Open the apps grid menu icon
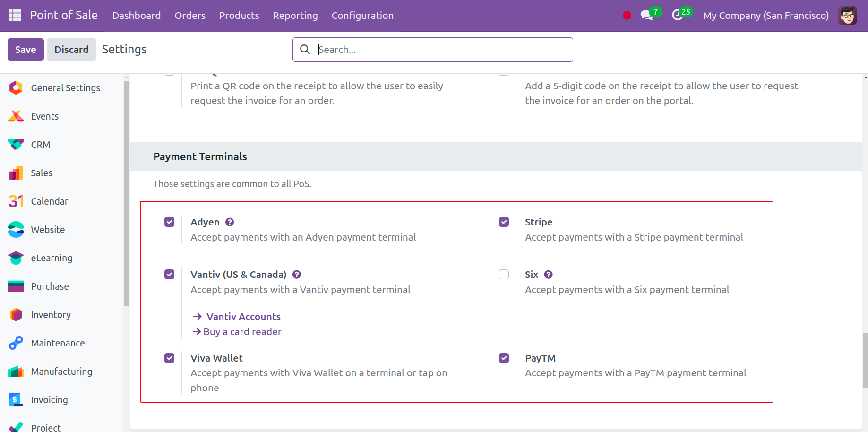Image resolution: width=868 pixels, height=432 pixels. (x=15, y=16)
